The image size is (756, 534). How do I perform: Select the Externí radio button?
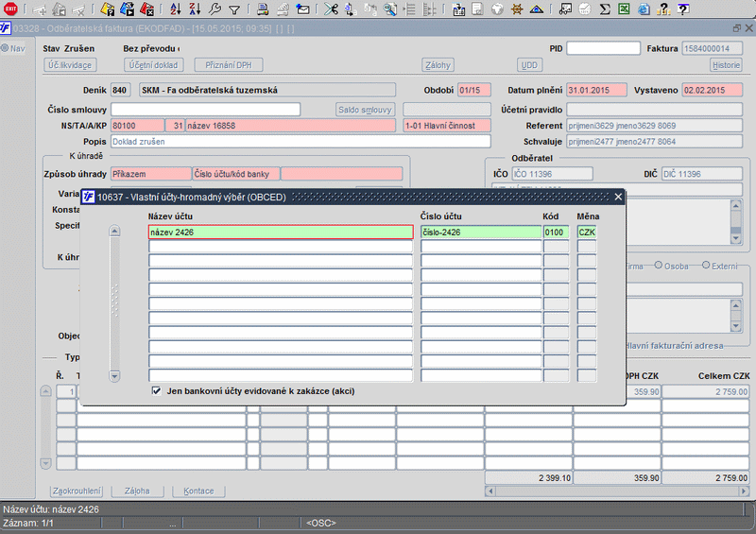(705, 266)
